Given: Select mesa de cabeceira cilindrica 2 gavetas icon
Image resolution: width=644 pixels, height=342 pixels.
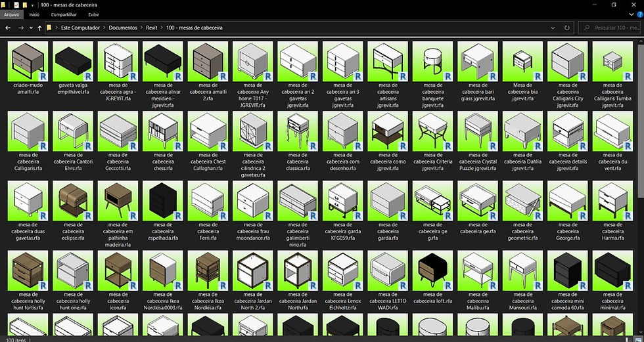Looking at the screenshot, I should click(252, 131).
